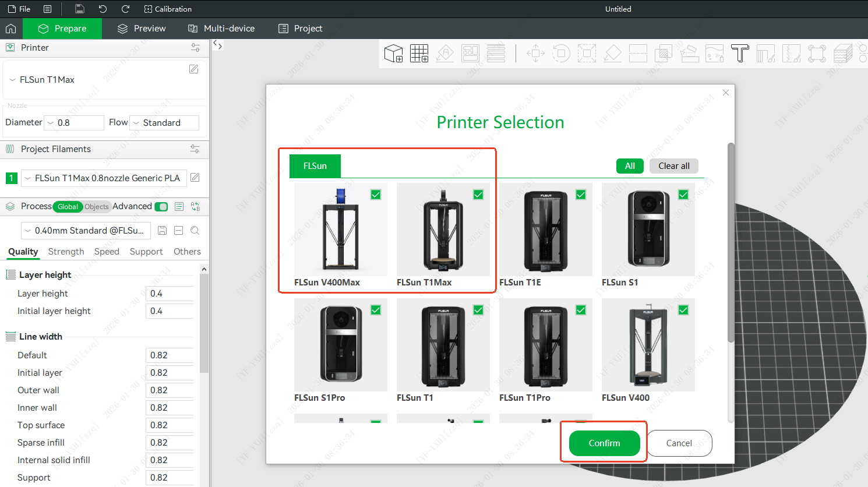This screenshot has height=487, width=868.
Task: Open the nozzle Diameter dropdown
Action: [74, 123]
